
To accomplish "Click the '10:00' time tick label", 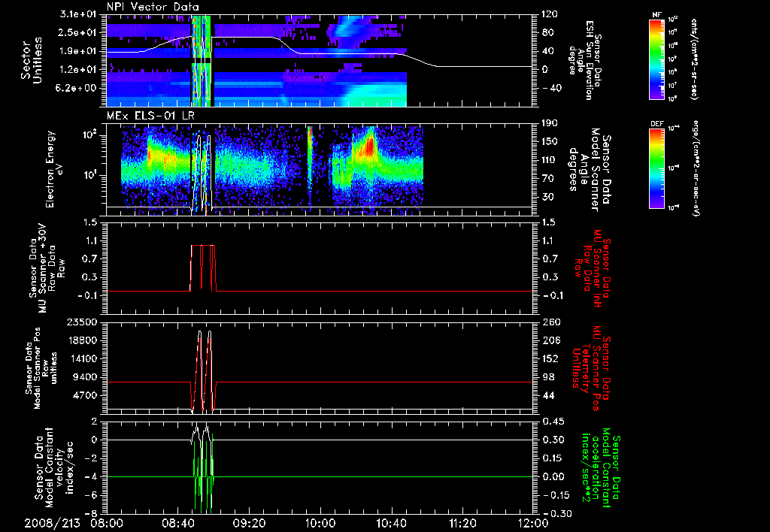I will tap(320, 524).
